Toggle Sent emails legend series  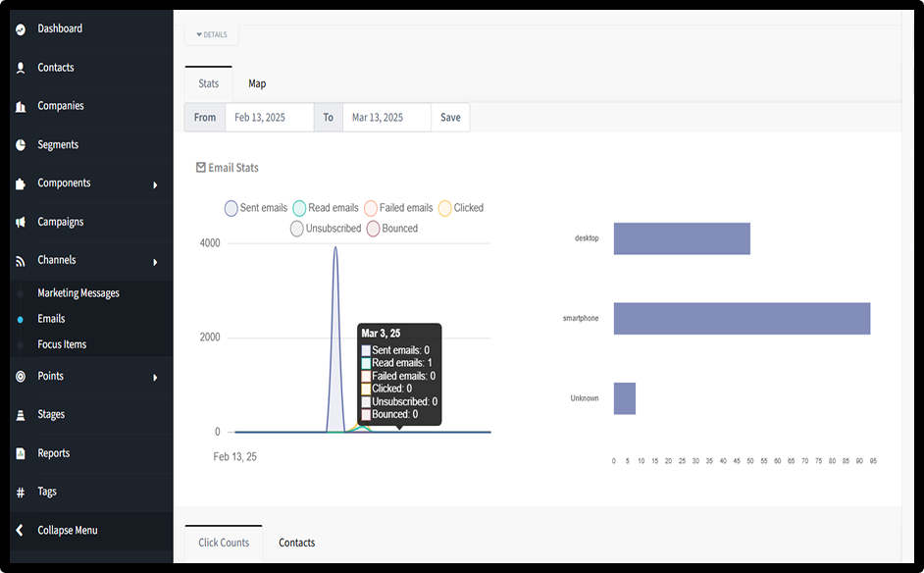click(256, 208)
